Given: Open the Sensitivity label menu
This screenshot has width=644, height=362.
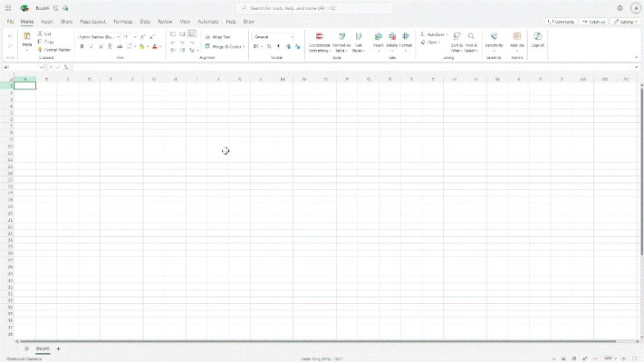Looking at the screenshot, I should tap(494, 41).
